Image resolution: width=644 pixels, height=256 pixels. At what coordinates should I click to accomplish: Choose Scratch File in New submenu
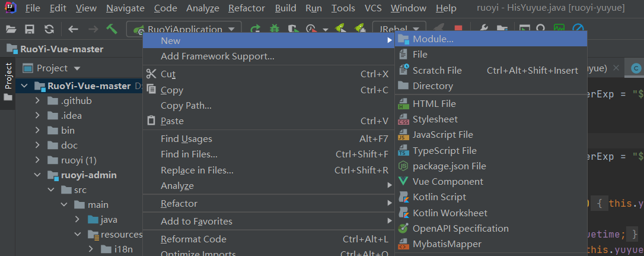click(x=491, y=70)
